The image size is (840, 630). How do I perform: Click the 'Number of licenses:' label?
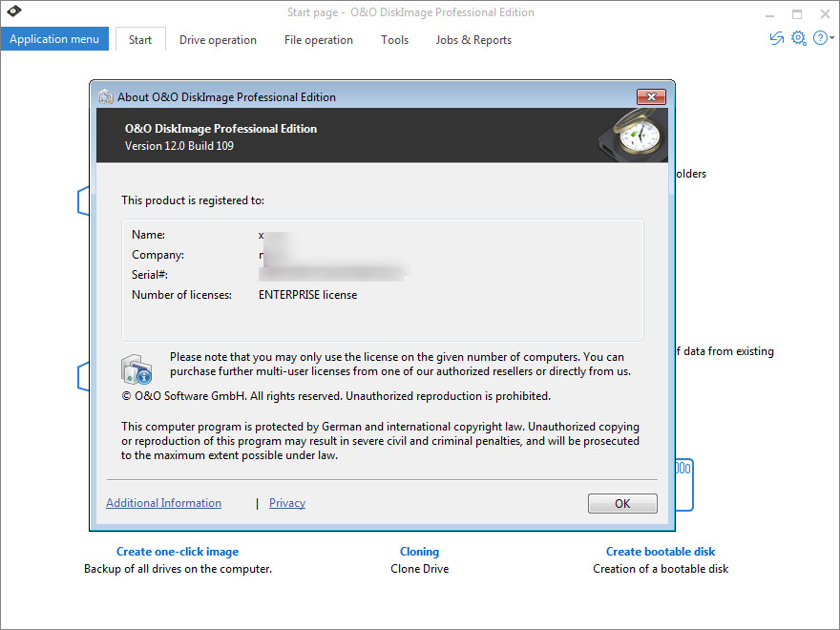pyautogui.click(x=181, y=295)
